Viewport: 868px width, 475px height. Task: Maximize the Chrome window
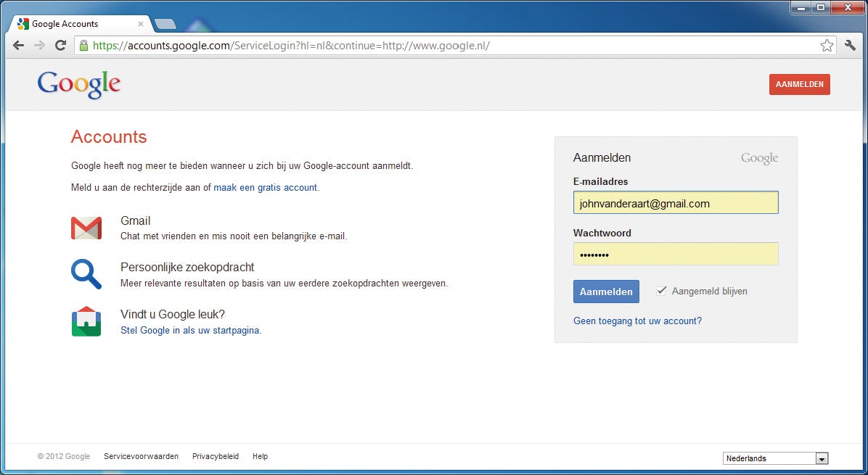(820, 8)
